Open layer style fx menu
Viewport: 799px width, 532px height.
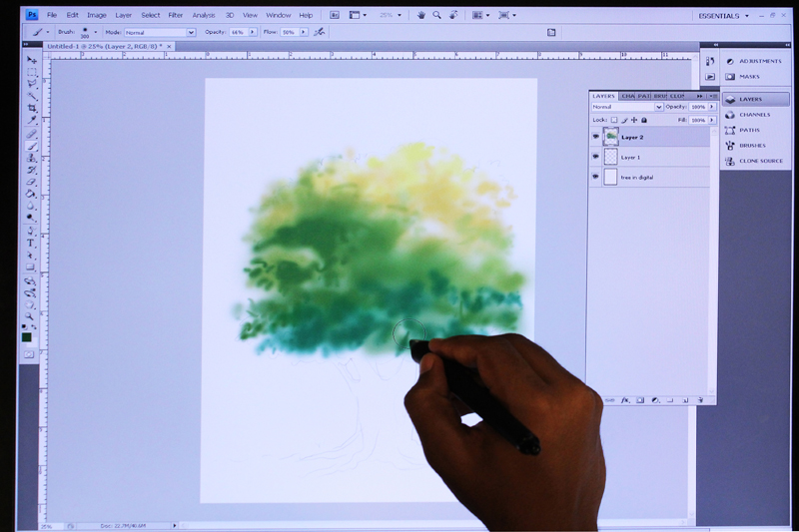point(625,400)
